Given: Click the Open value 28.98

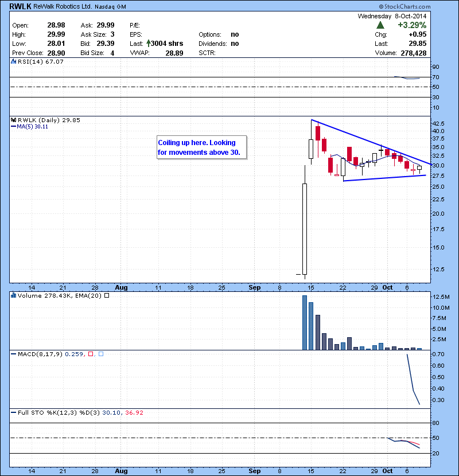Looking at the screenshot, I should click(56, 25).
